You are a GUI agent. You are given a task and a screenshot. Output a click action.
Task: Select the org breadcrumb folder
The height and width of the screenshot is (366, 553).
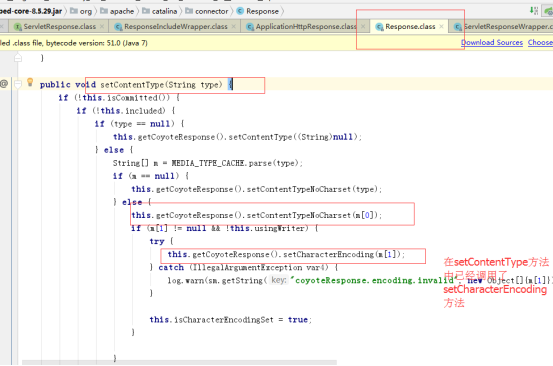tap(81, 11)
